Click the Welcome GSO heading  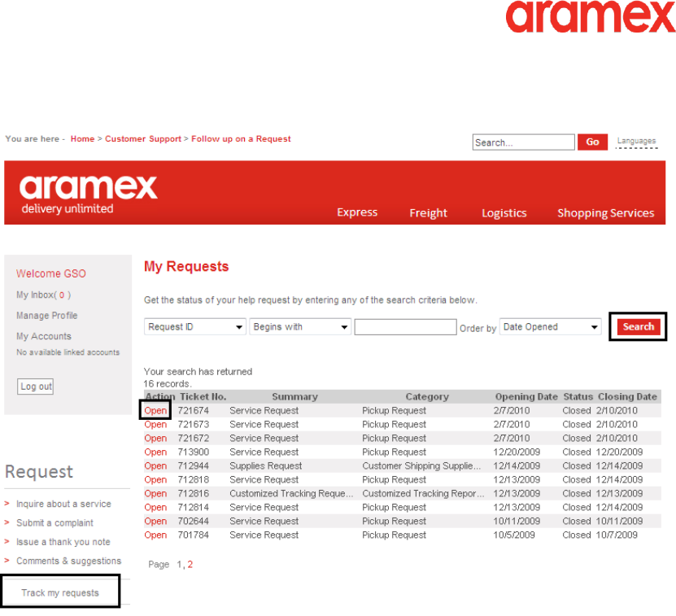(x=51, y=274)
